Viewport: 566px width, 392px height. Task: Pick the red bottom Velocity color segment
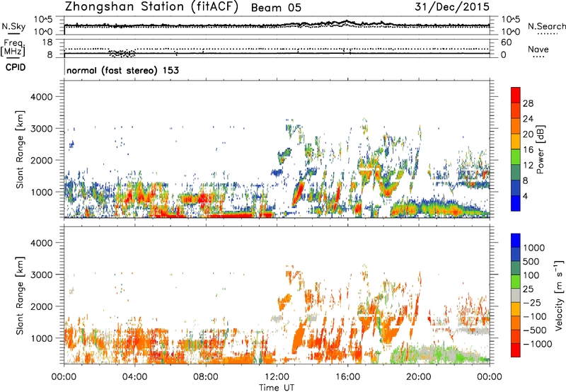click(516, 350)
